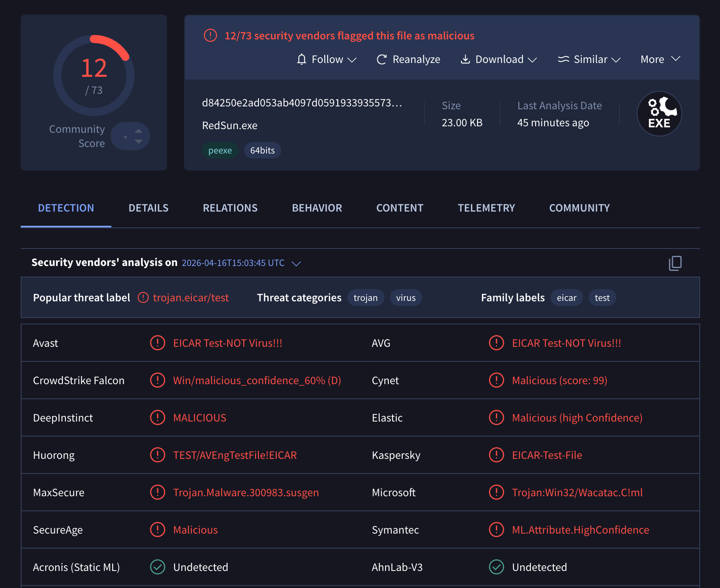The image size is (720, 588).
Task: Expand the Download dropdown chevron
Action: (532, 60)
